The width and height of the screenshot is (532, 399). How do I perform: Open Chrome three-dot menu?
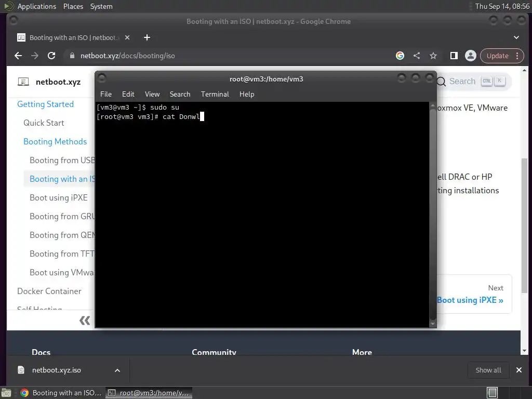[517, 56]
